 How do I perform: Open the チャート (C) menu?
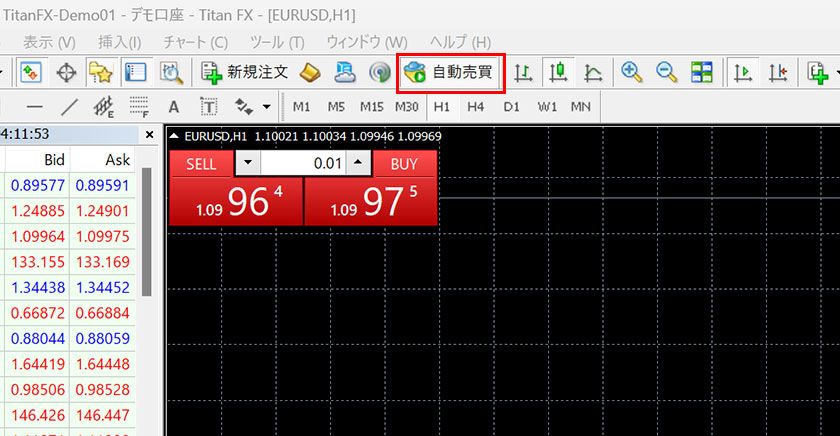pos(195,42)
